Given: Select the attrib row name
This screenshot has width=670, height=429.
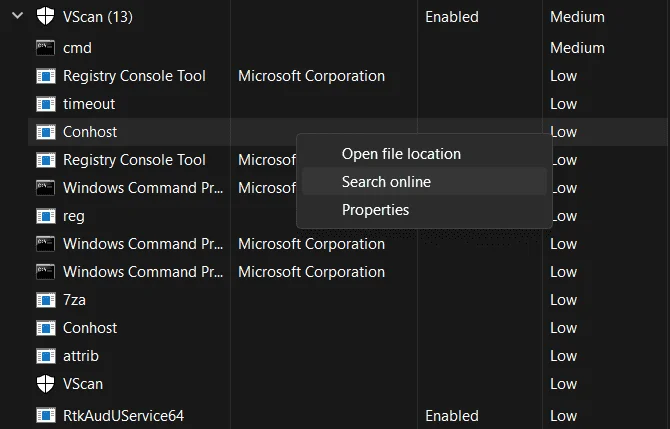Looking at the screenshot, I should click(x=81, y=356).
